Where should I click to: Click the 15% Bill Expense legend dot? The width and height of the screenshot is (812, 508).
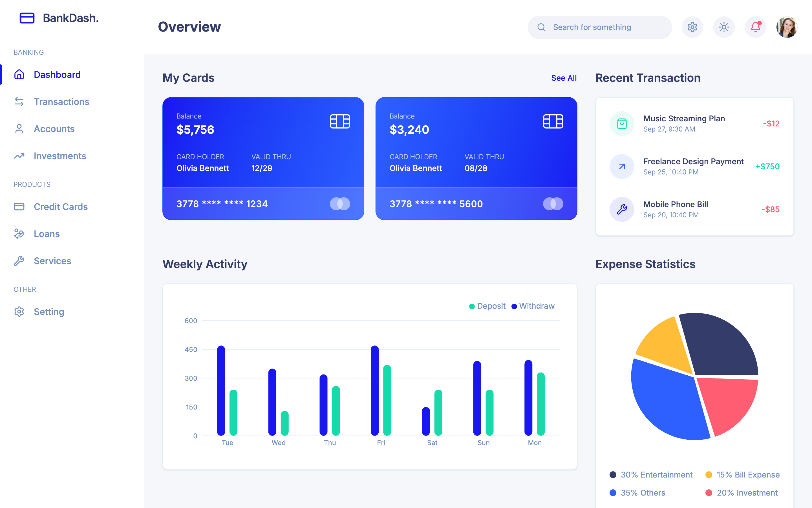(709, 475)
